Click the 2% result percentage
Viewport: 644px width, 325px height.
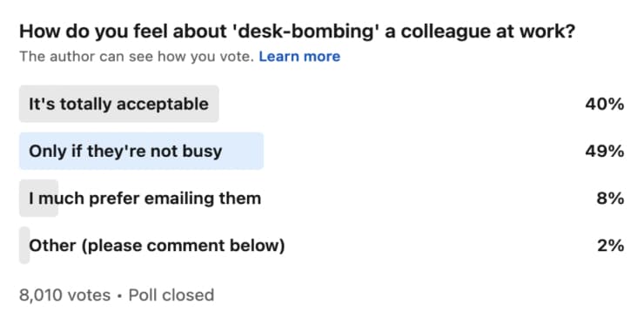click(x=610, y=246)
